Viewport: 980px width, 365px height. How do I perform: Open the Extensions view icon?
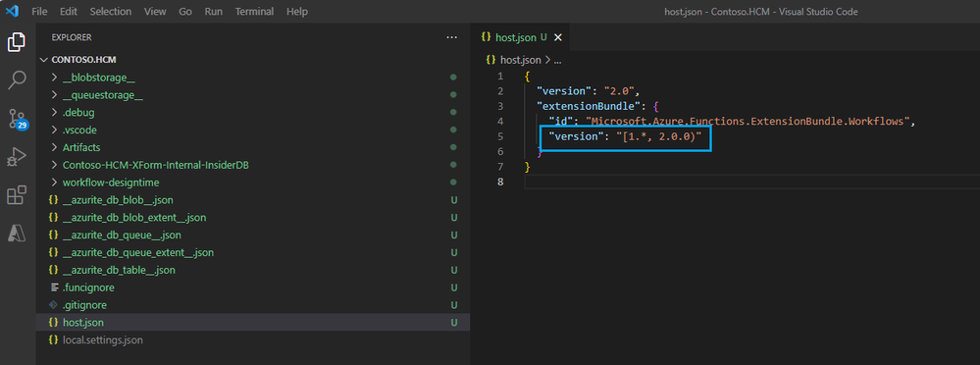pyautogui.click(x=17, y=195)
